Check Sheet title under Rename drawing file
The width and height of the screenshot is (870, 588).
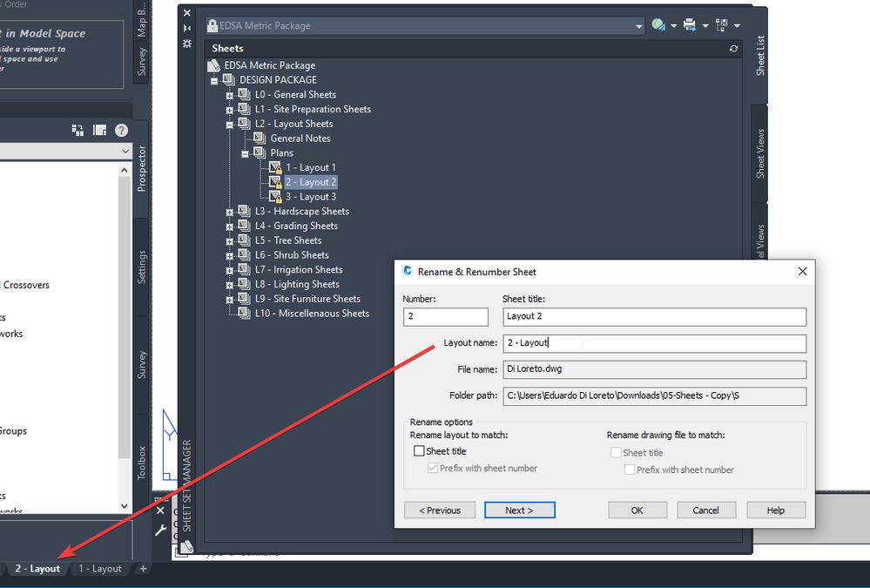pyautogui.click(x=616, y=452)
